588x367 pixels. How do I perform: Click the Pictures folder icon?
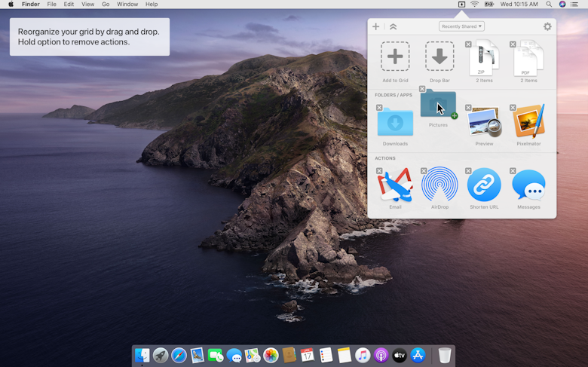(x=438, y=104)
